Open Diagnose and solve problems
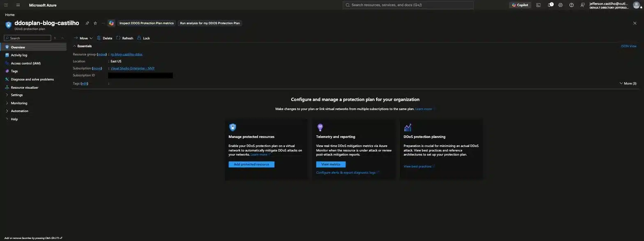 click(x=33, y=79)
